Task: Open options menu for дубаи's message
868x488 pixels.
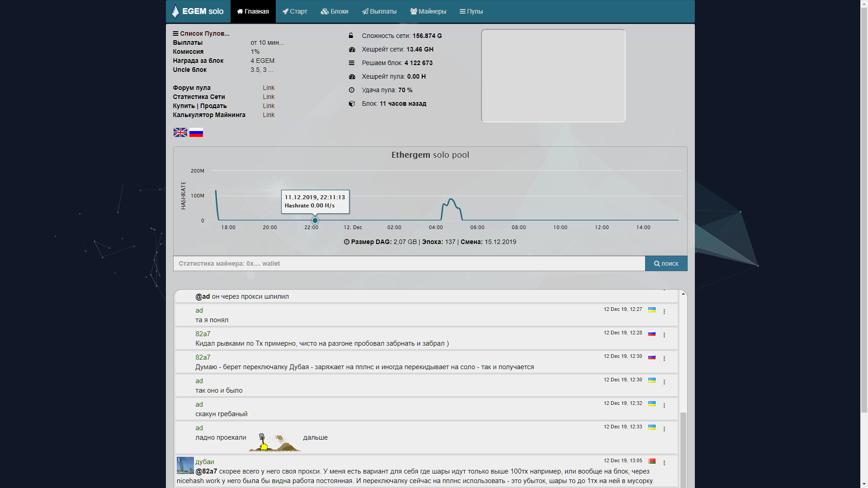Action: coord(664,463)
